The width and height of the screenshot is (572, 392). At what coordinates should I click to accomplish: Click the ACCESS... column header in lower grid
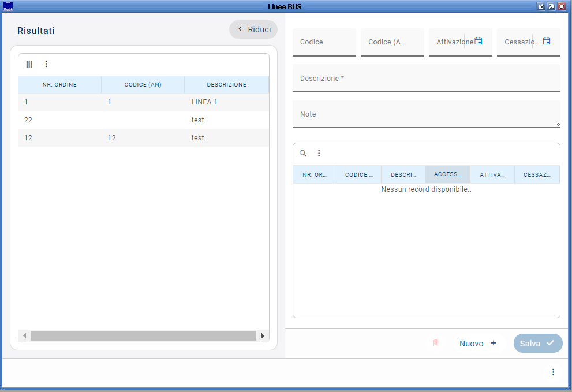(447, 174)
